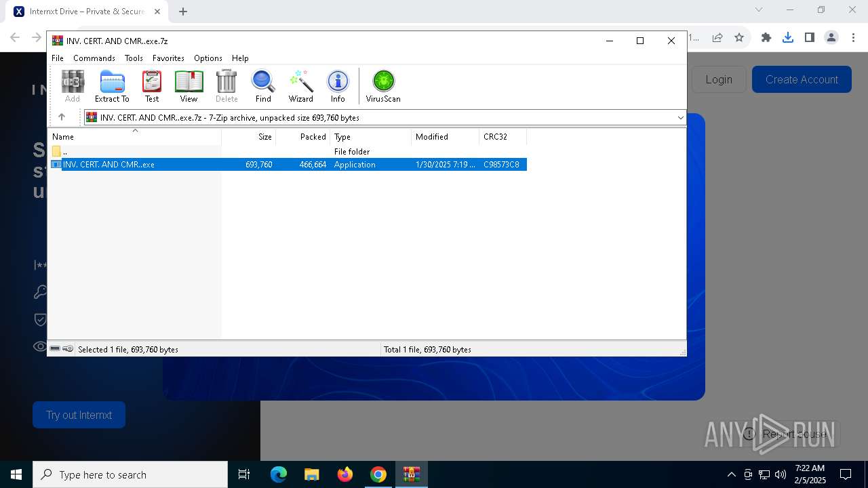868x488 pixels.
Task: Show archive Info
Action: (x=338, y=86)
